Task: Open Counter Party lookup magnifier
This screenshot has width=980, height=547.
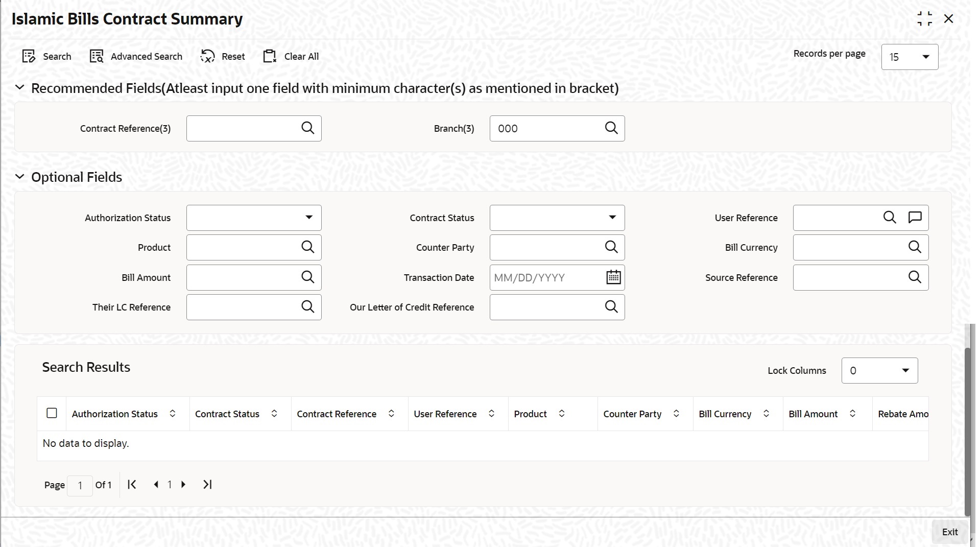Action: 611,247
